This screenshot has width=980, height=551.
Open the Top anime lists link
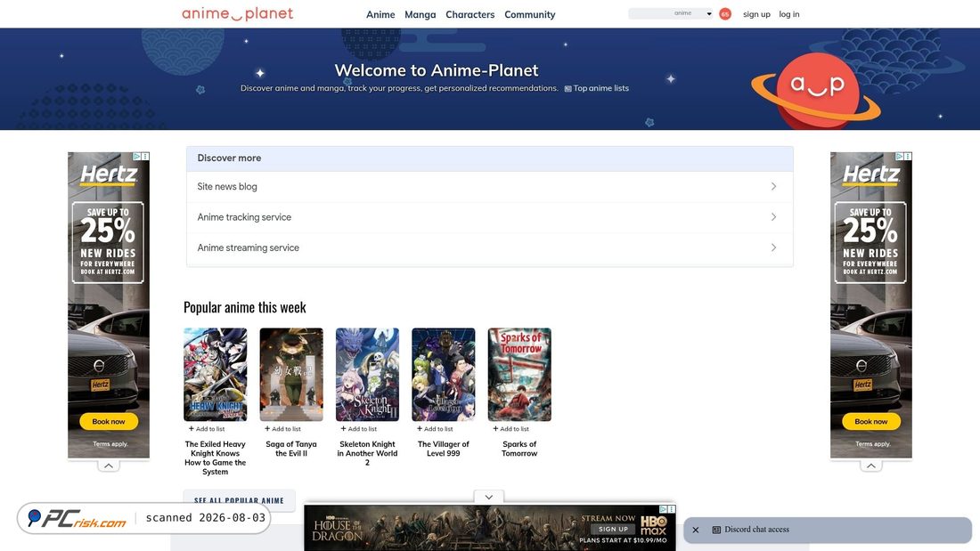600,88
